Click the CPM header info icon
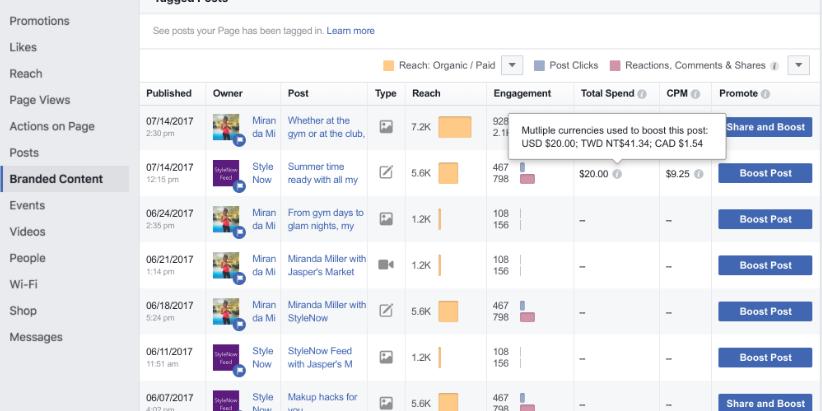The image size is (822, 411). click(x=695, y=94)
